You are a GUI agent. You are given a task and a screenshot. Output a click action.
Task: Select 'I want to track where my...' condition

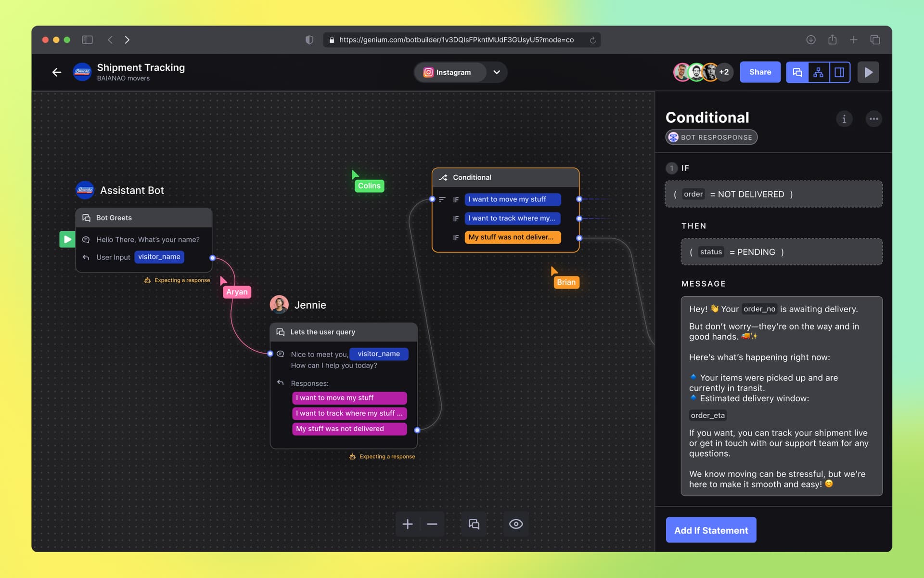coord(513,218)
